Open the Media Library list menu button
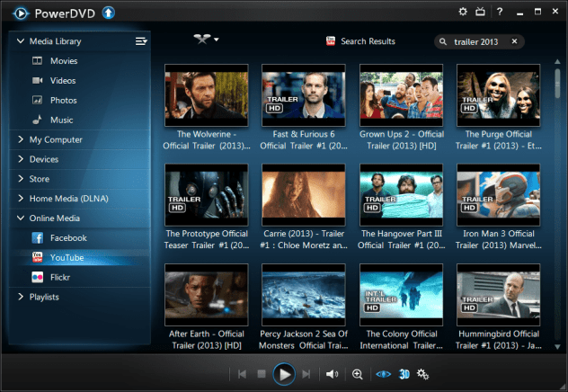 click(x=140, y=41)
